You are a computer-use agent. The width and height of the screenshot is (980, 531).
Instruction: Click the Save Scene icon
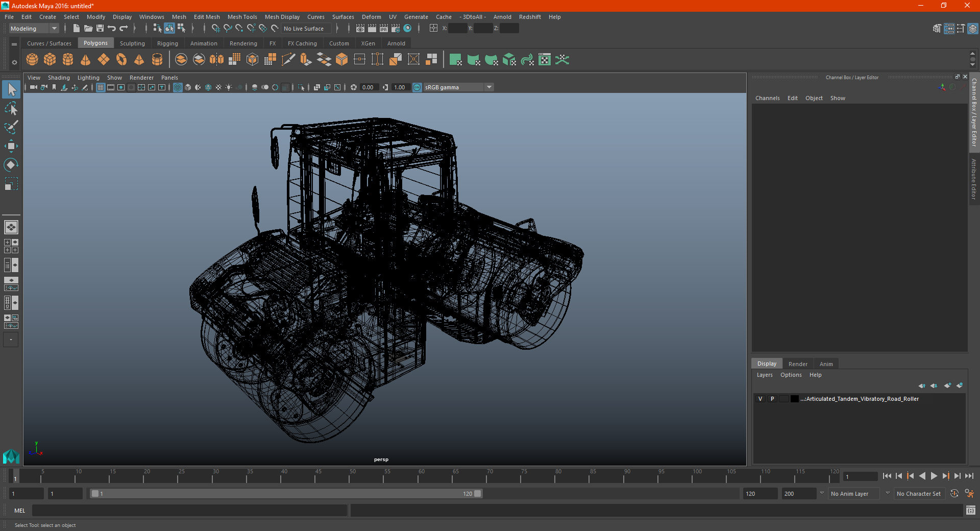[100, 28]
